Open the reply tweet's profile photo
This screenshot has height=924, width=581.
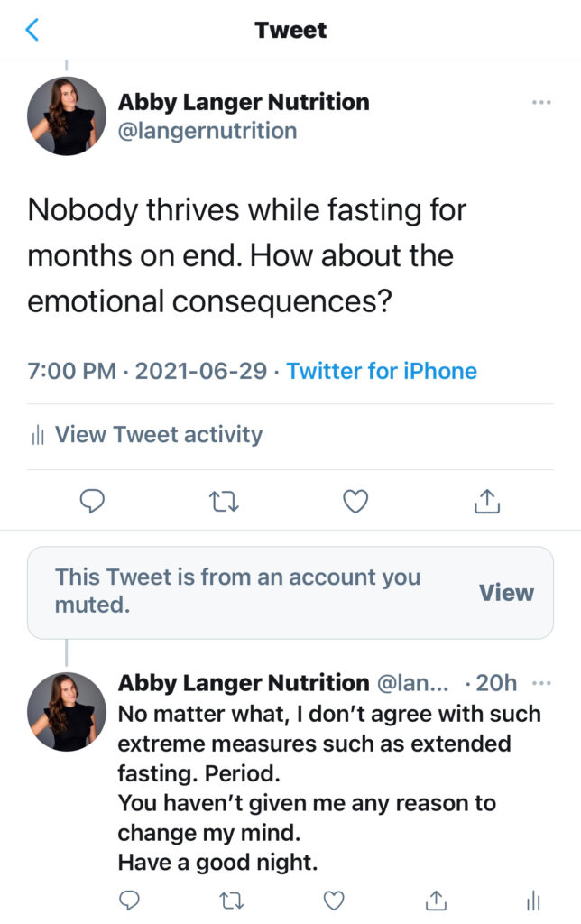click(x=67, y=712)
